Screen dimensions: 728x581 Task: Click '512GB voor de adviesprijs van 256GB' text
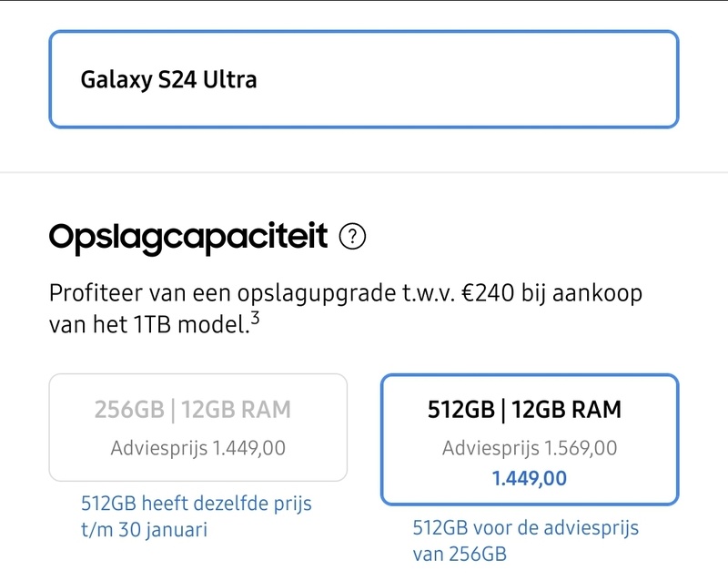pyautogui.click(x=525, y=540)
